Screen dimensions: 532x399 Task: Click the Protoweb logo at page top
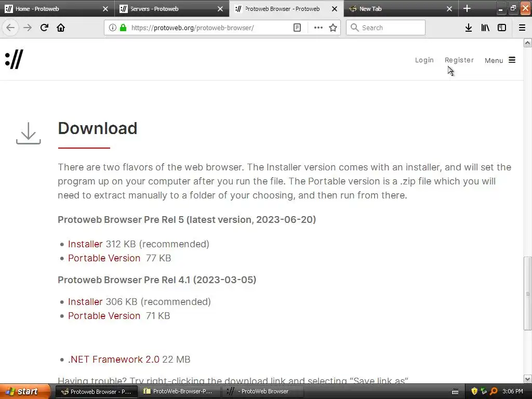14,59
